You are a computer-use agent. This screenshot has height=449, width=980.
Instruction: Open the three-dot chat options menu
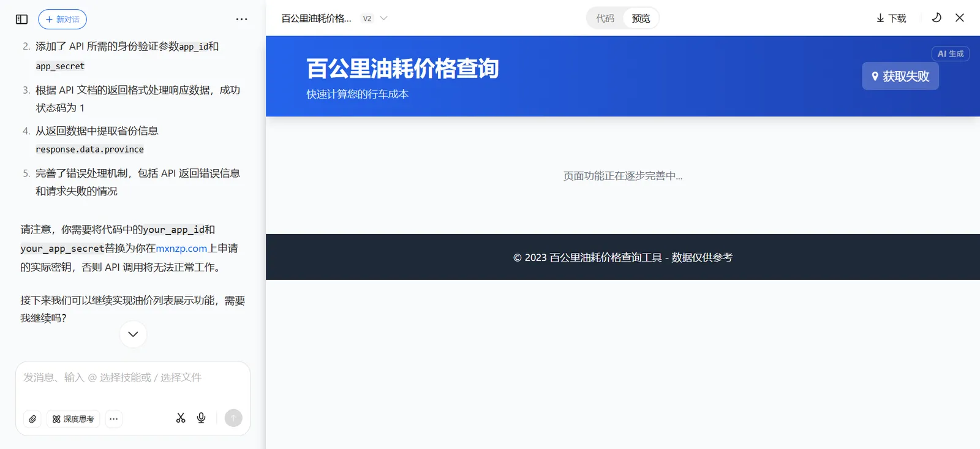242,19
